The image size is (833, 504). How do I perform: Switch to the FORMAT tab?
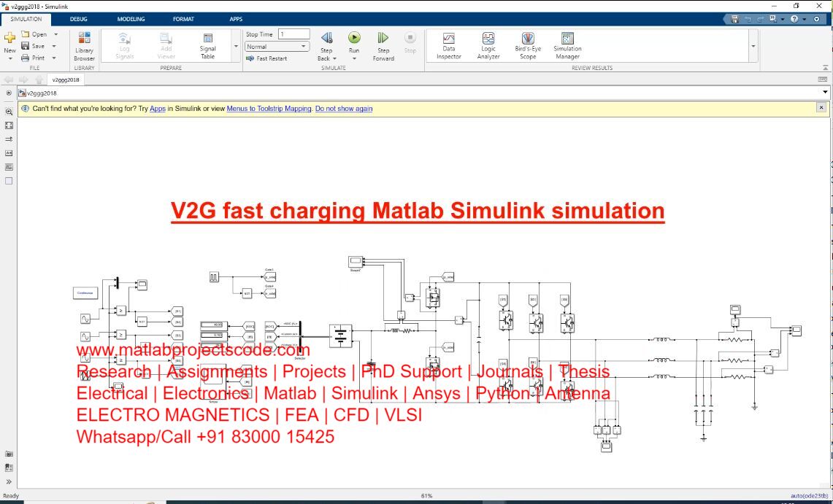(183, 19)
